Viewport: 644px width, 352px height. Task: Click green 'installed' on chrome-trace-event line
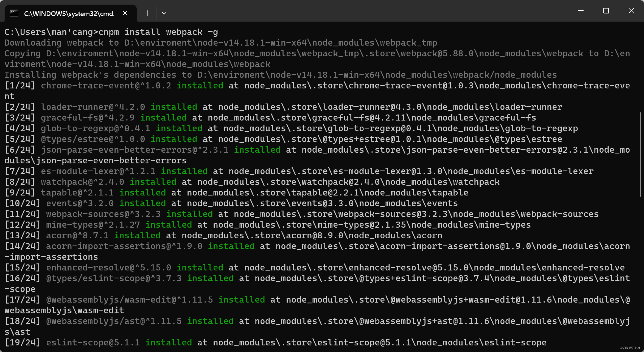pyautogui.click(x=200, y=86)
